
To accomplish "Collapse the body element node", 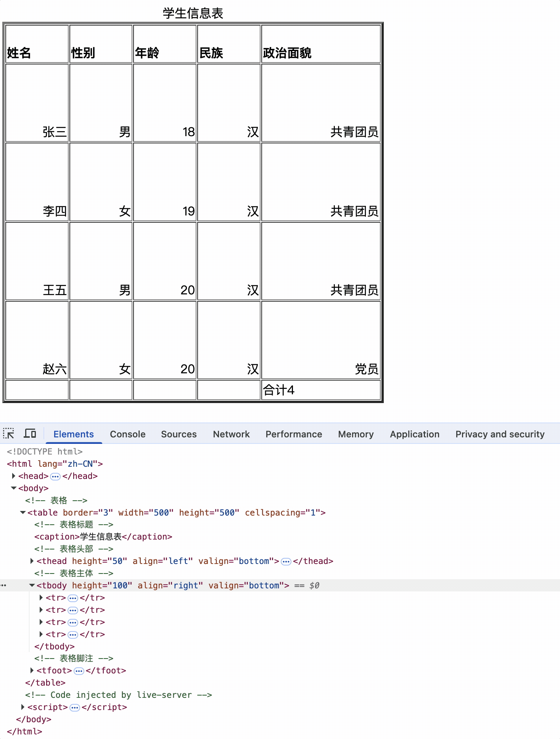I will pos(14,488).
